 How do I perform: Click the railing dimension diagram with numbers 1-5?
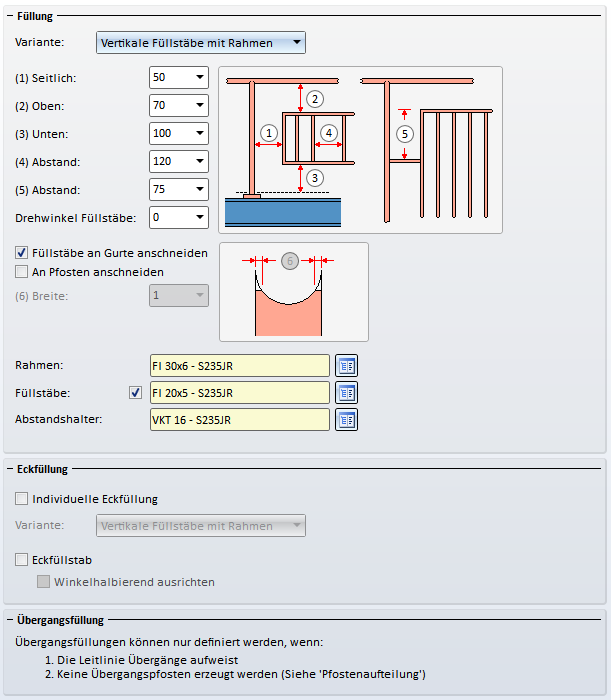[x=360, y=150]
